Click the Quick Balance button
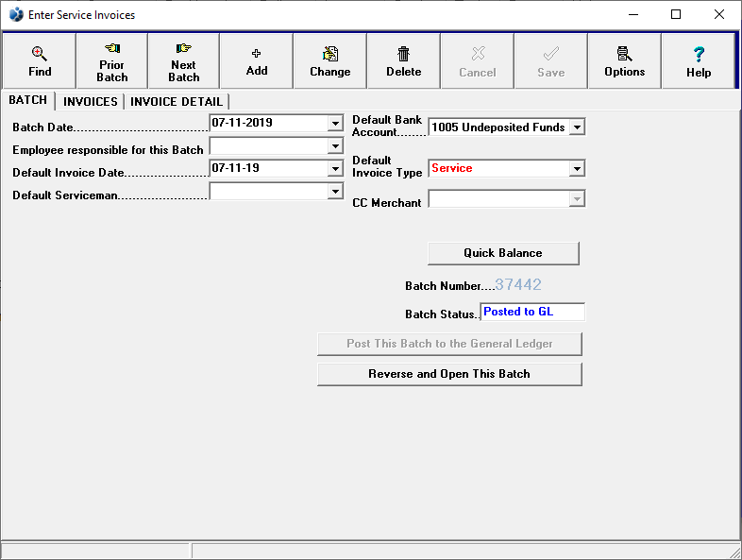Screen dimensions: 742x560 click(503, 253)
